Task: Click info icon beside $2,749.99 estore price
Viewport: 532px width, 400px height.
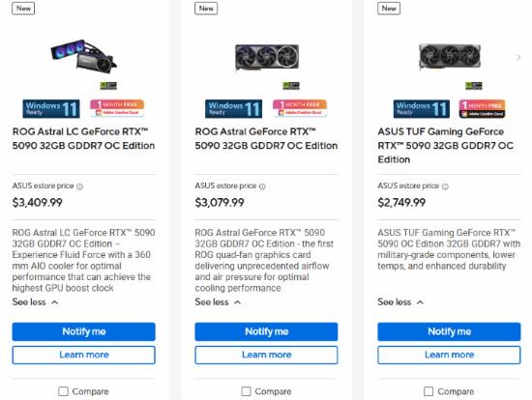Action: coord(445,186)
